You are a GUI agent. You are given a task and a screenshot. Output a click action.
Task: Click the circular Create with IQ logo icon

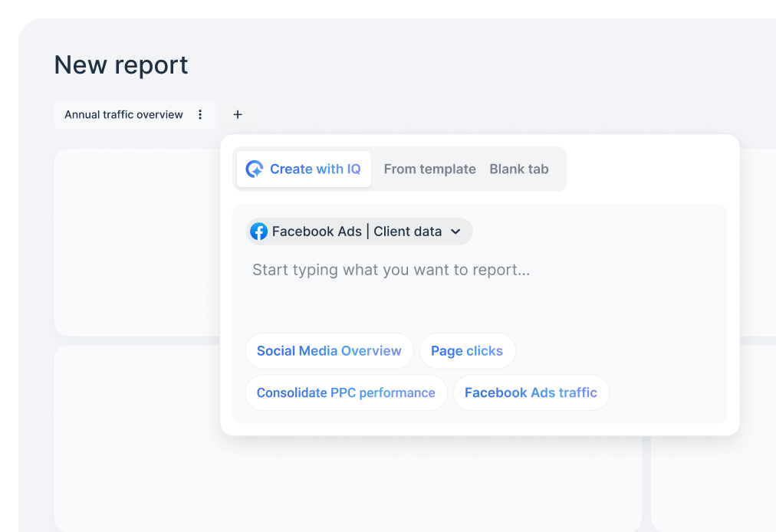[255, 169]
